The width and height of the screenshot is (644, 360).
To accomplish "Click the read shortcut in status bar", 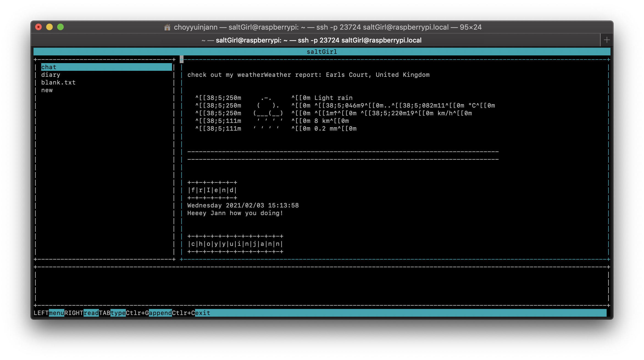I will (91, 313).
